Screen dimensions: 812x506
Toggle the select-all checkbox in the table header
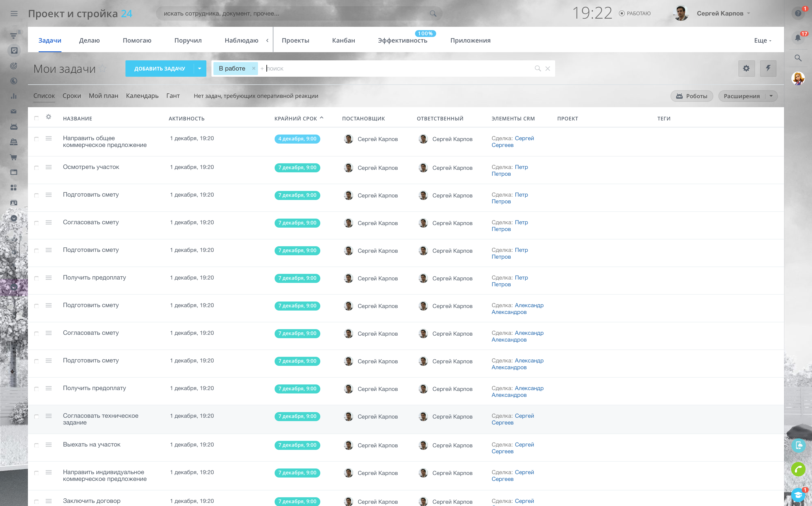[x=36, y=118]
